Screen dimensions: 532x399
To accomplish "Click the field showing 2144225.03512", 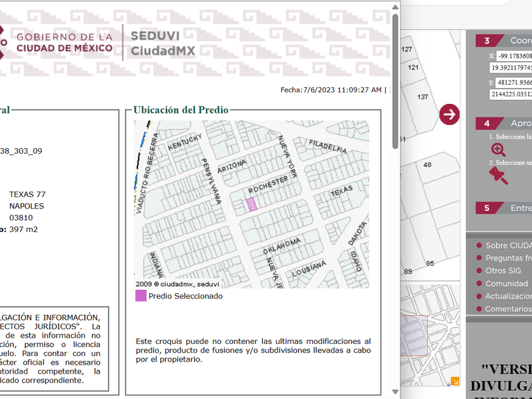I will point(510,94).
